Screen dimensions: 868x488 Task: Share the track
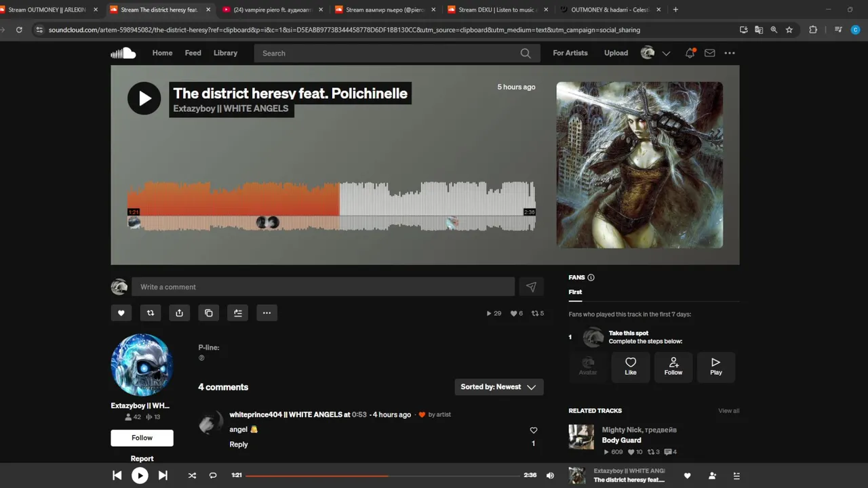[179, 313]
